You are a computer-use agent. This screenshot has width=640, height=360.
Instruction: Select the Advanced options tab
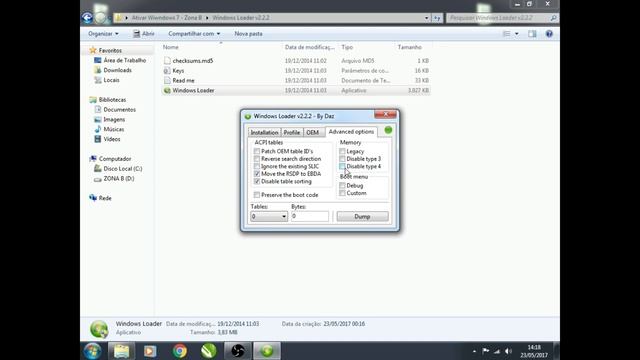point(351,131)
